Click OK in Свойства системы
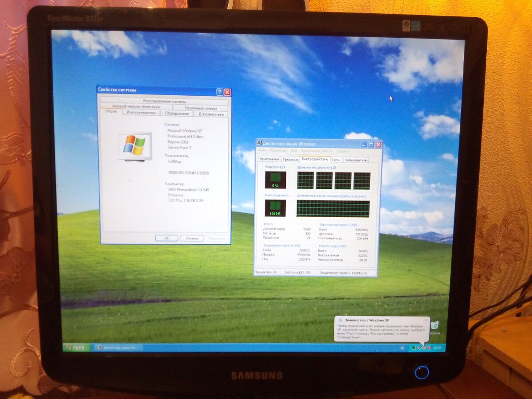Viewport: 532px width, 399px height. [166, 238]
